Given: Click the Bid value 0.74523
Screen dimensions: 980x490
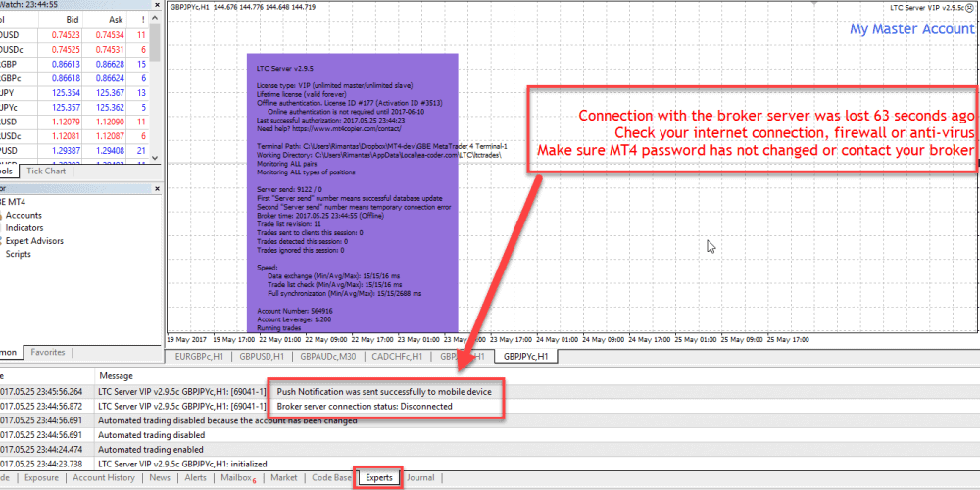Looking at the screenshot, I should click(67, 35).
